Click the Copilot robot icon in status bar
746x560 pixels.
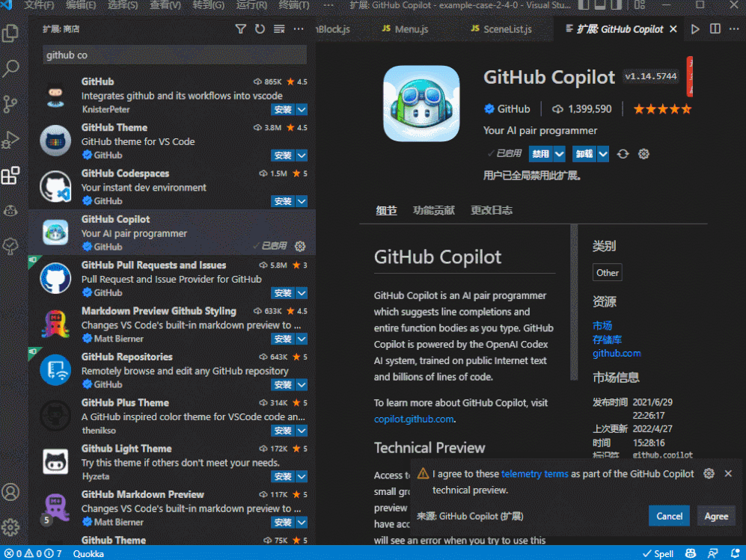pyautogui.click(x=690, y=553)
